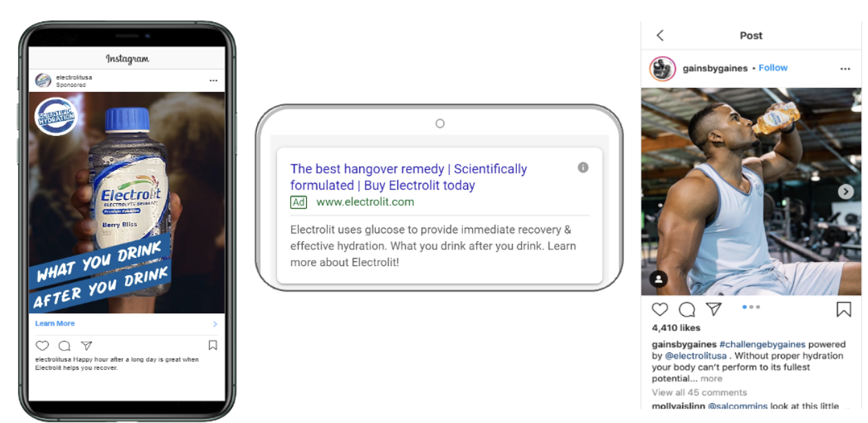Show tagged people on the gym photo
This screenshot has height=423, width=868.
[x=659, y=279]
